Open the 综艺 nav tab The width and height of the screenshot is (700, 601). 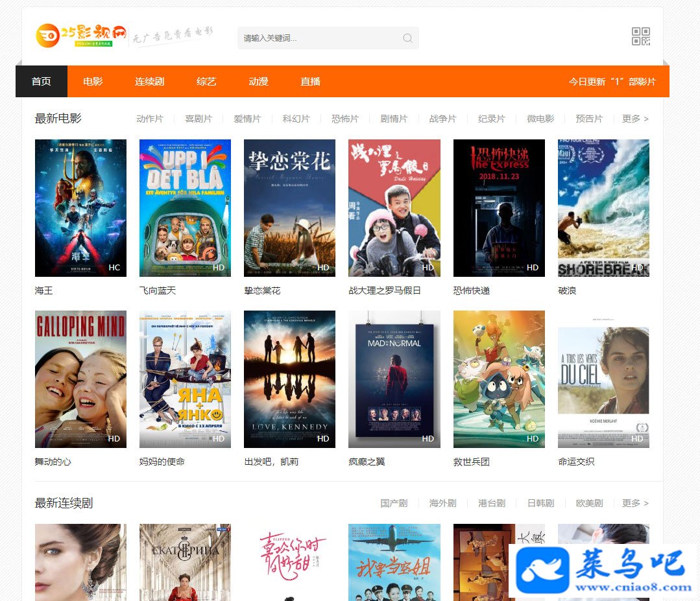point(206,81)
